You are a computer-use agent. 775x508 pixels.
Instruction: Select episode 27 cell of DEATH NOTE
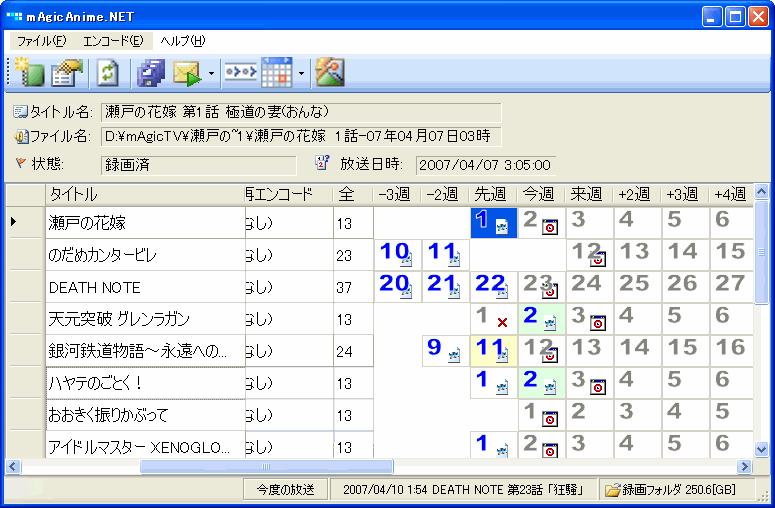732,287
